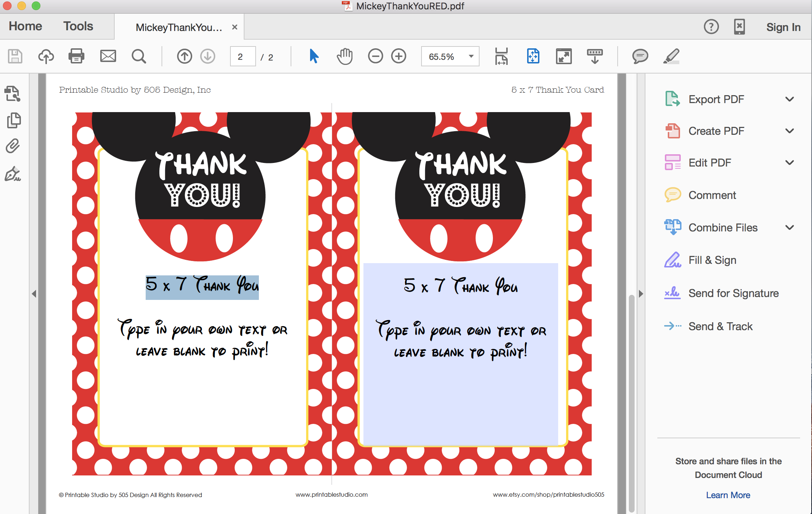
Task: Expand the zoom percentage dropdown
Action: pyautogui.click(x=471, y=56)
